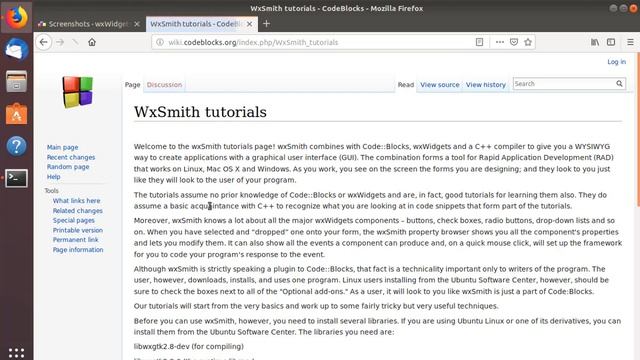The height and width of the screenshot is (360, 640).
Task: Open Related changes link
Action: pos(78,211)
